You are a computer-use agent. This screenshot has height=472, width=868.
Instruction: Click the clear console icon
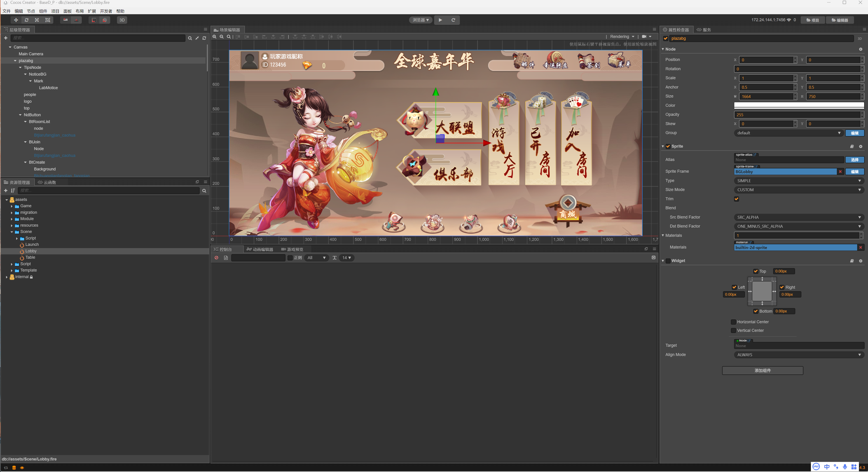point(216,258)
